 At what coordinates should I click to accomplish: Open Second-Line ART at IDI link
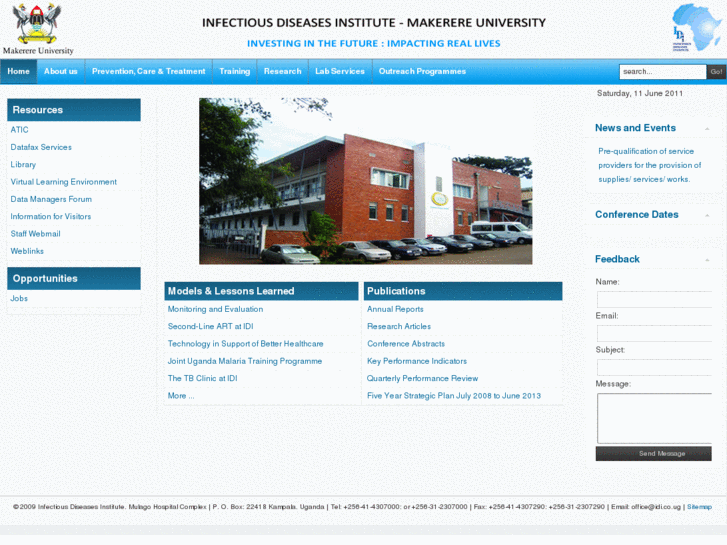coord(210,327)
